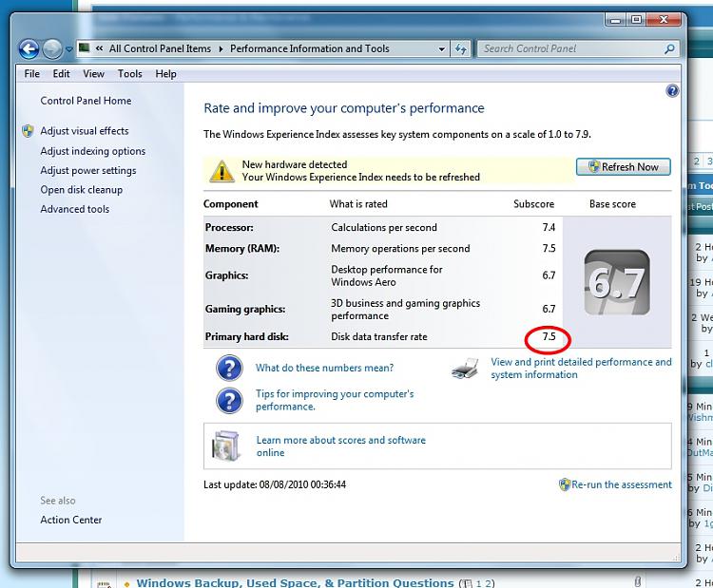Go to Control Panel Home
Screen dimensions: 713x588
[86, 101]
